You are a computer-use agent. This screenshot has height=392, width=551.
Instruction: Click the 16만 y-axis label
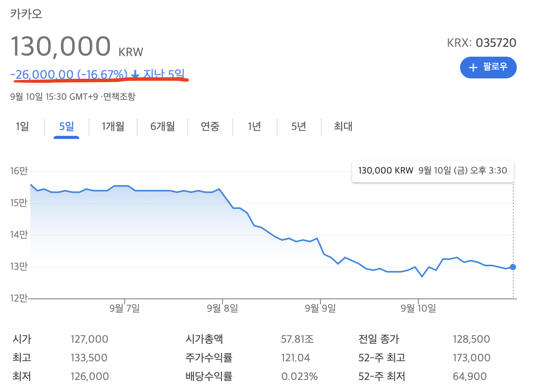point(19,171)
